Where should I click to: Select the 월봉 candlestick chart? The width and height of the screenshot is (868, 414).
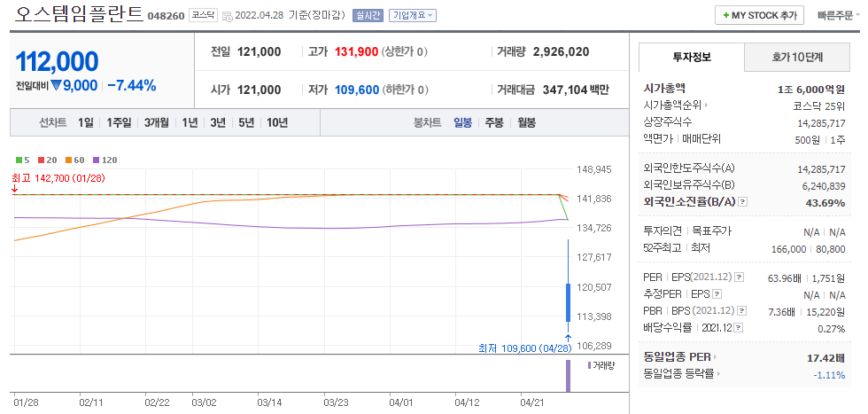526,122
